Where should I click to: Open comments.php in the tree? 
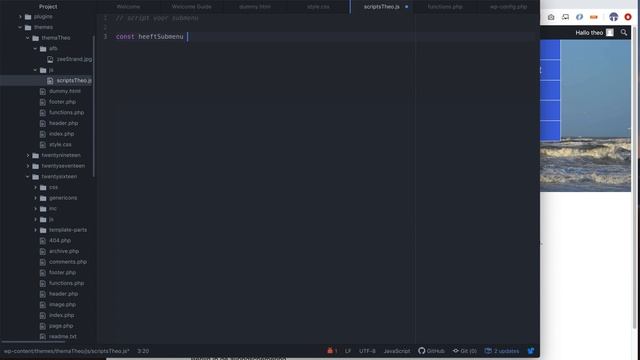click(68, 262)
